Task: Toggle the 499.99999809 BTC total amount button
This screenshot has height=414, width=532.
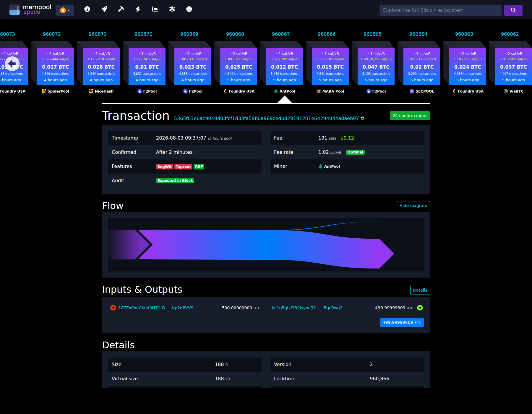Action: point(402,322)
